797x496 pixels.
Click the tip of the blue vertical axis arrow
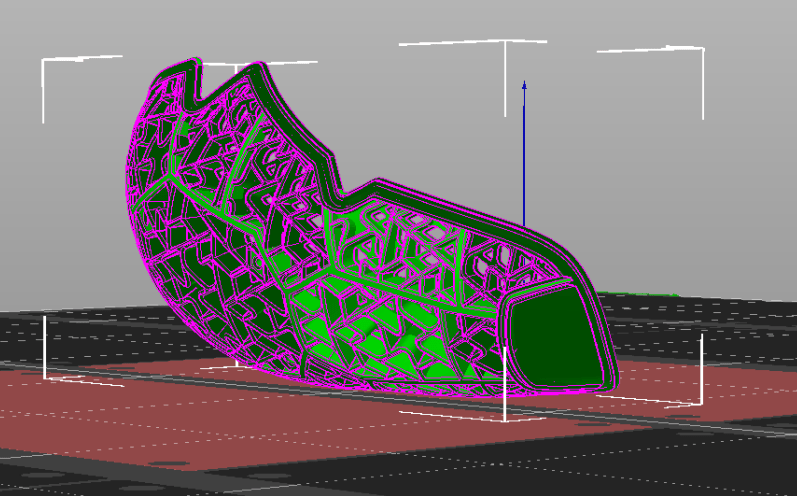(x=524, y=84)
